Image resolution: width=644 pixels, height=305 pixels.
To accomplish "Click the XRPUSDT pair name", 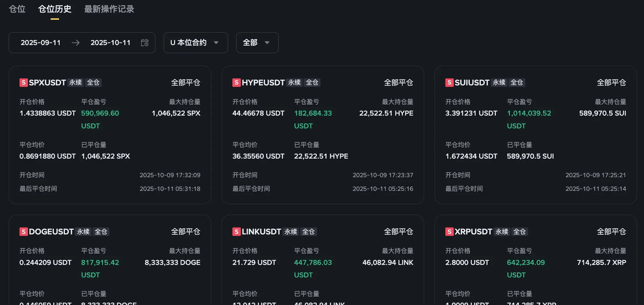I will point(473,232).
